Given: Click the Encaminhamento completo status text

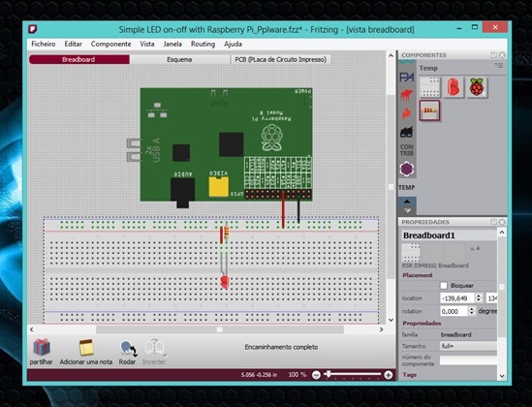Looking at the screenshot, I should point(281,347).
